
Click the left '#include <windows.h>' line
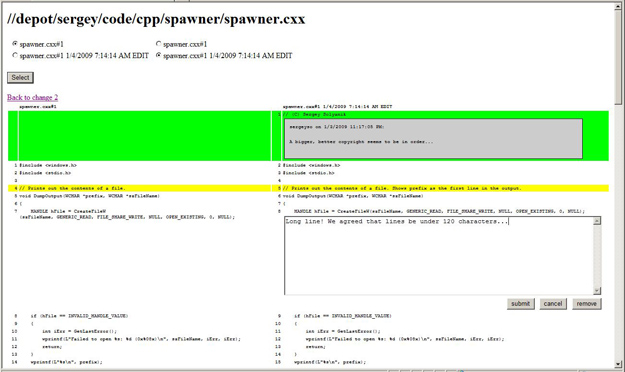(48, 165)
